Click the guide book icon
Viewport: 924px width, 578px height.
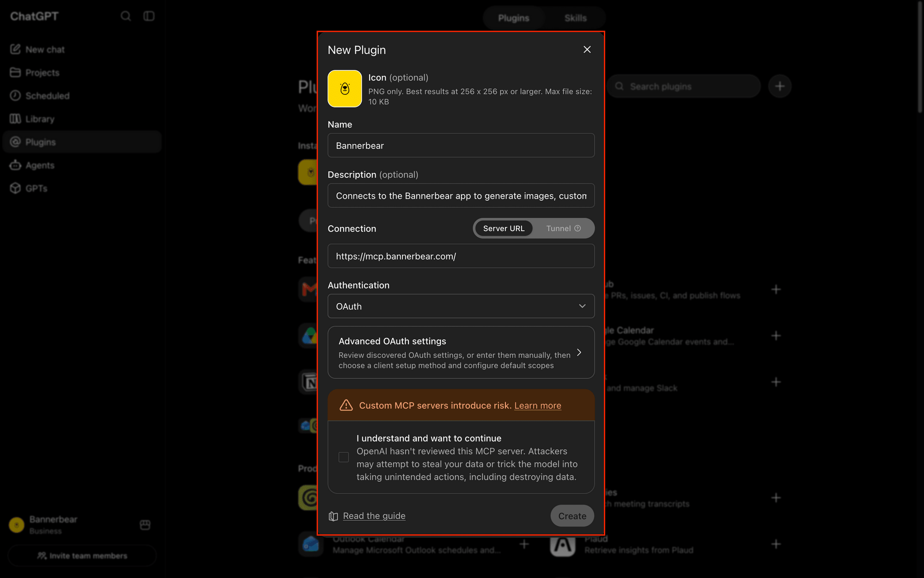[x=333, y=516]
